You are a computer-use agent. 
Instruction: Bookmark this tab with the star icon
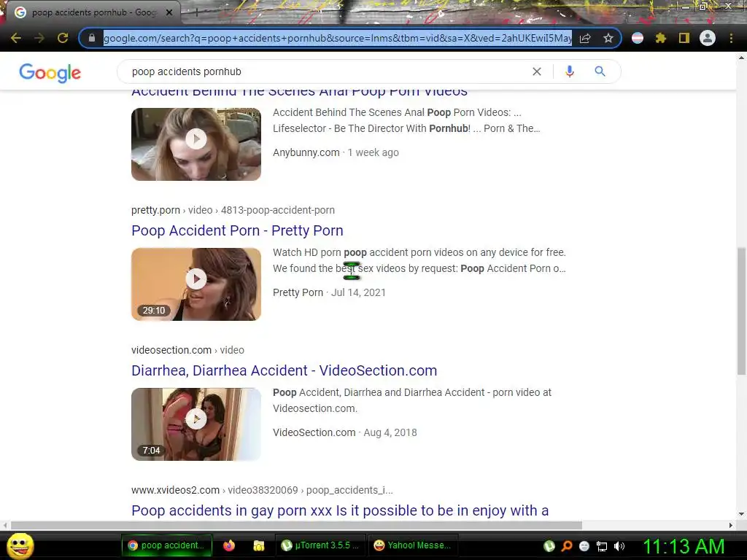(x=608, y=38)
